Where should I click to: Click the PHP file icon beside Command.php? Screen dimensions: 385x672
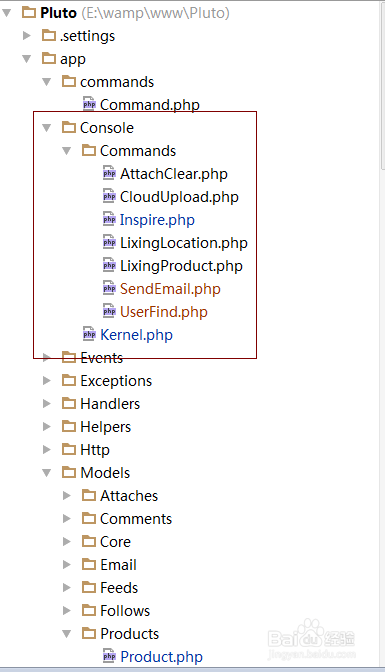click(x=89, y=104)
